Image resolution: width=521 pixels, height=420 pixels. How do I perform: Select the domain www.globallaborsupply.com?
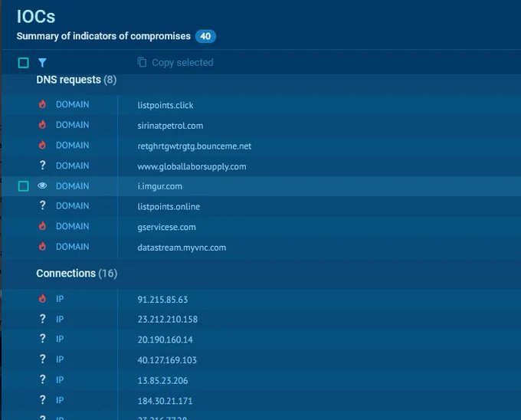click(x=192, y=166)
